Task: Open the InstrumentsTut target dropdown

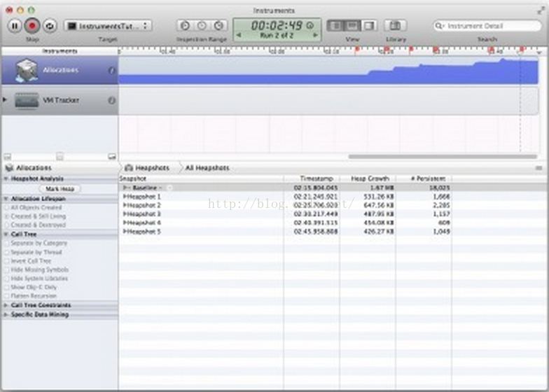Action: (108, 26)
